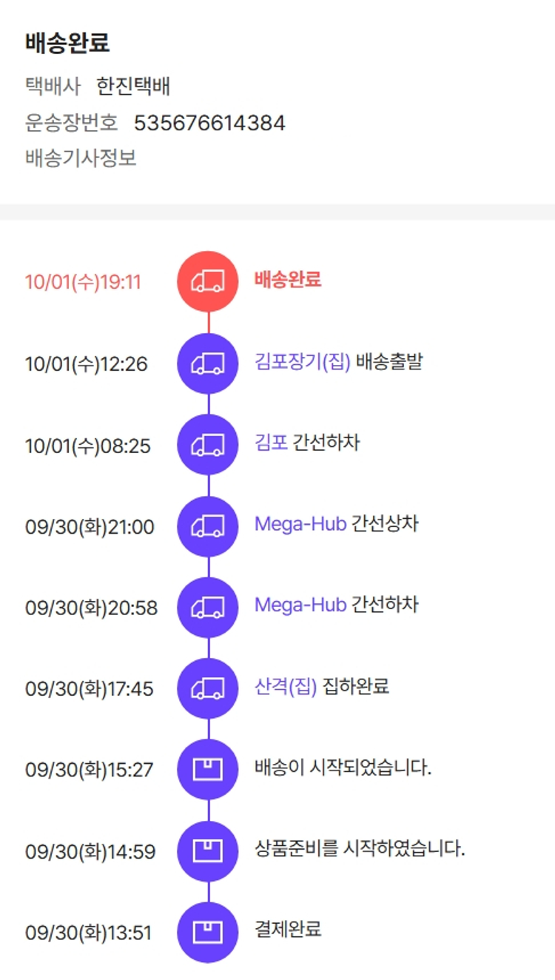This screenshot has height=980, width=555.
Task: Select the 09/30(화)13:51 timestamp
Action: pyautogui.click(x=88, y=933)
